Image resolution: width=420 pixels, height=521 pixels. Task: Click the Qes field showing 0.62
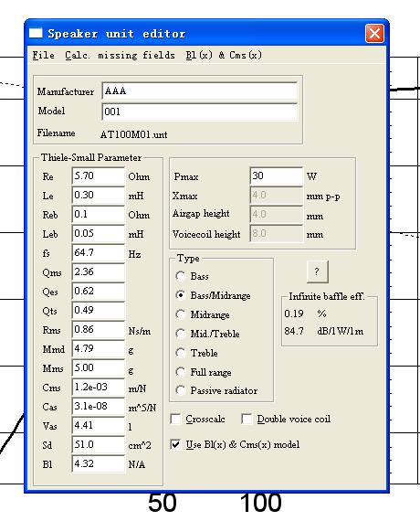click(x=99, y=291)
